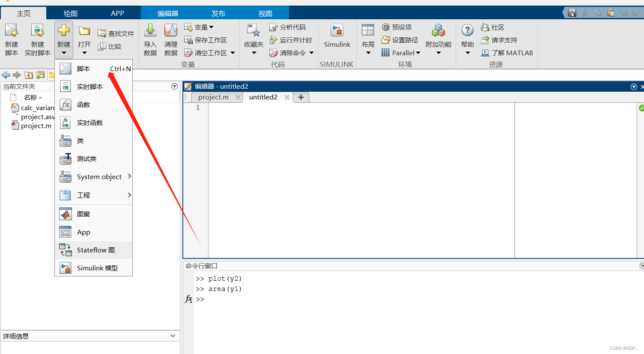This screenshot has width=644, height=354.
Task: Click the back navigation arrow icon
Action: (6, 75)
